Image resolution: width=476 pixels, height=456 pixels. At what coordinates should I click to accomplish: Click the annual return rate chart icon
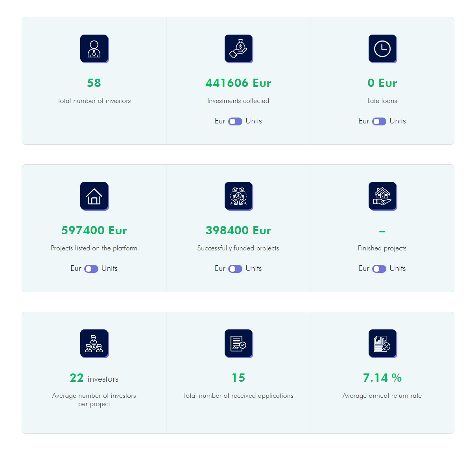tap(383, 344)
